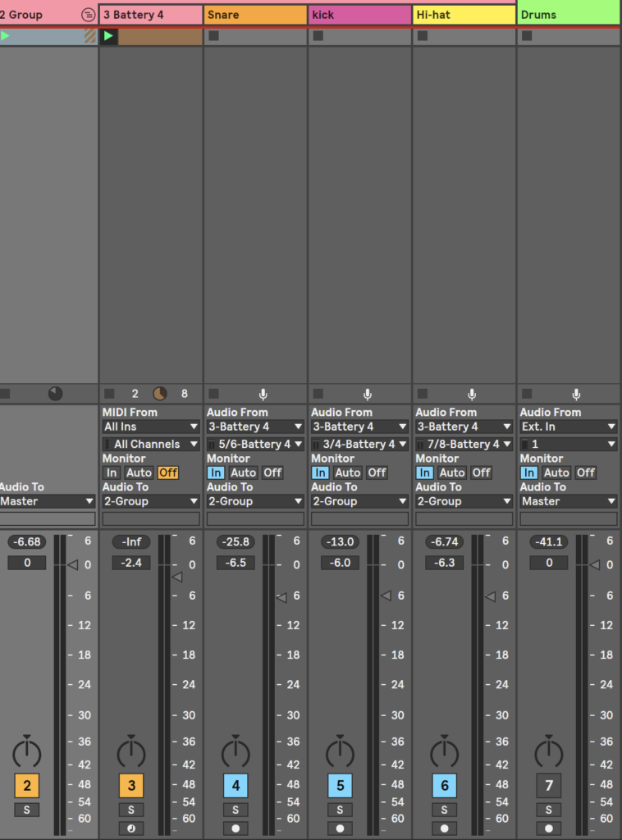
Task: Click the 2 Group fold/unfold icon
Action: pos(88,15)
